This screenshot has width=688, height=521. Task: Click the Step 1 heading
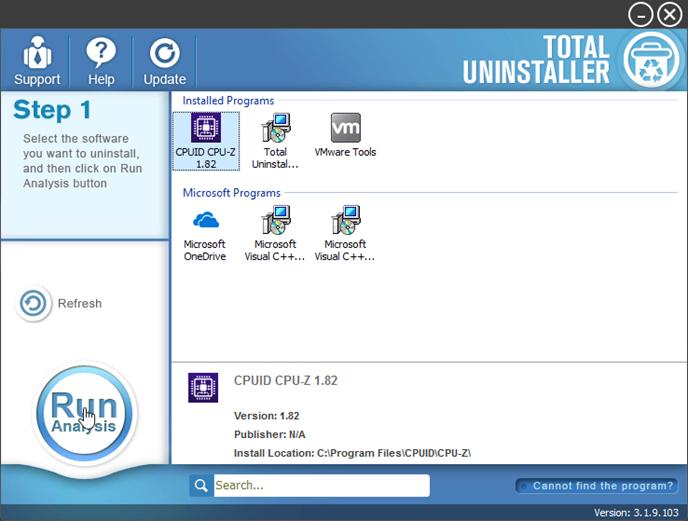click(52, 109)
